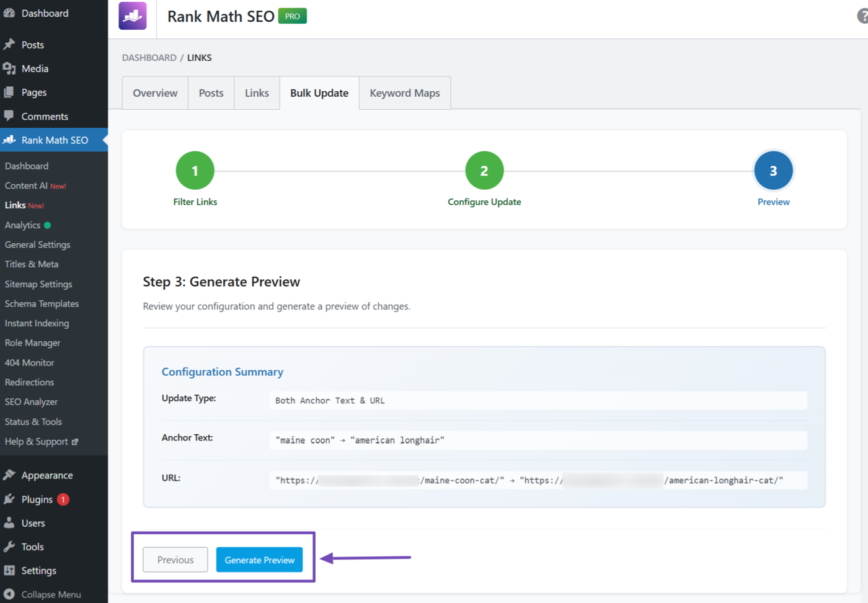Click the Plugins icon in sidebar
The image size is (868, 603).
[9, 499]
